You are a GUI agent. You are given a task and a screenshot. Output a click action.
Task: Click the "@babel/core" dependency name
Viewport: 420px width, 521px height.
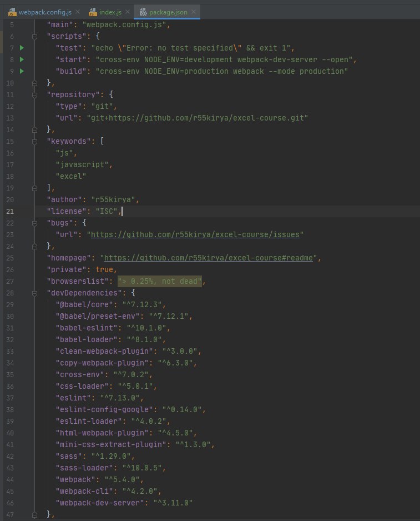[x=84, y=305]
